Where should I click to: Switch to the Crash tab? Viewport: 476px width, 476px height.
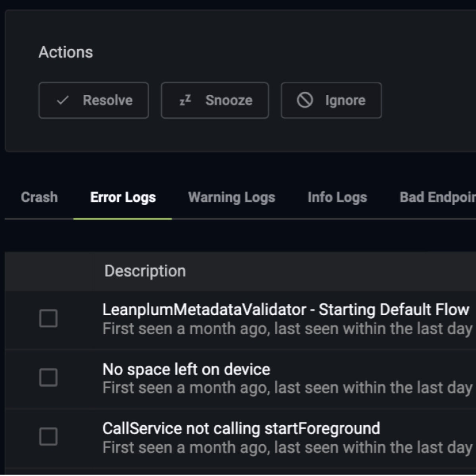click(x=39, y=197)
